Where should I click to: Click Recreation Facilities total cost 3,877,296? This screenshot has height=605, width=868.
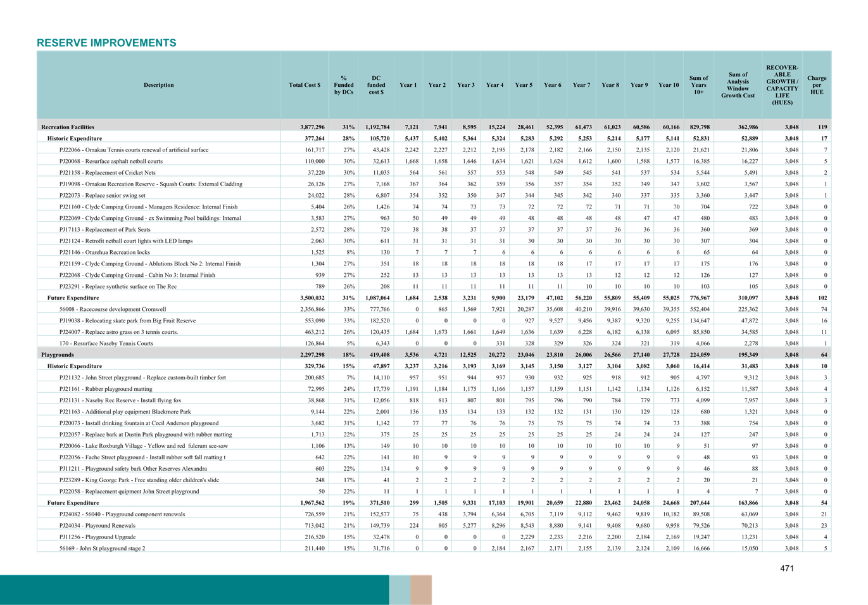[306, 127]
